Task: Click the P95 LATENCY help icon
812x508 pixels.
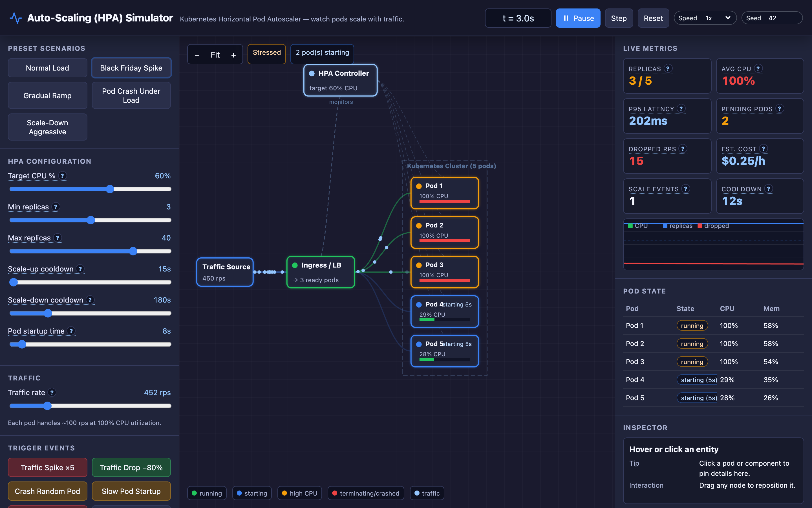Action: (681, 109)
